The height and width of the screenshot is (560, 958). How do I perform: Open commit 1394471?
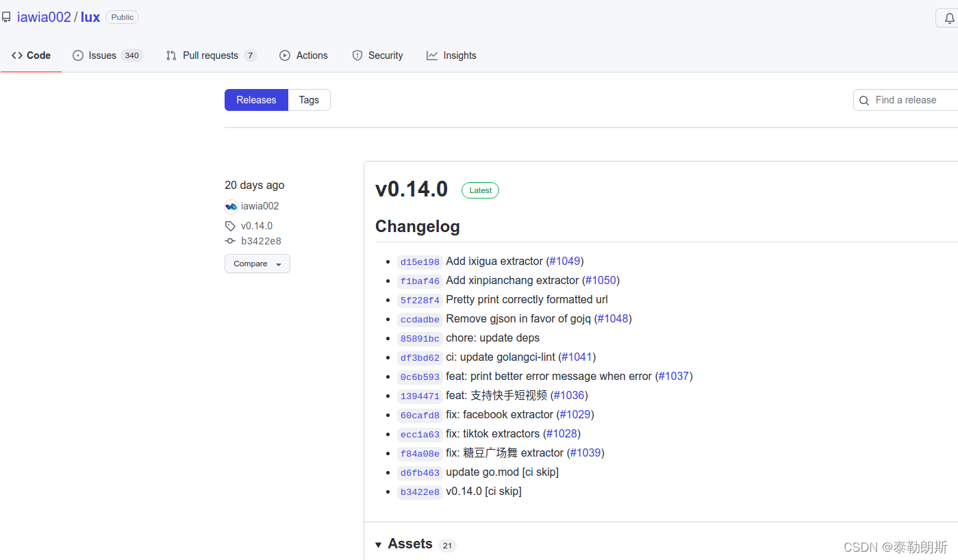pyautogui.click(x=420, y=396)
